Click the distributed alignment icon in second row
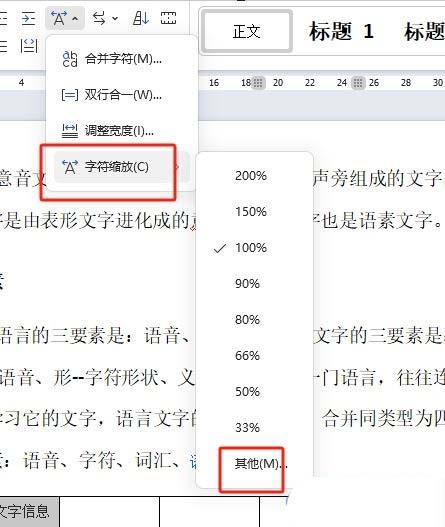The height and width of the screenshot is (527, 445). (29, 46)
